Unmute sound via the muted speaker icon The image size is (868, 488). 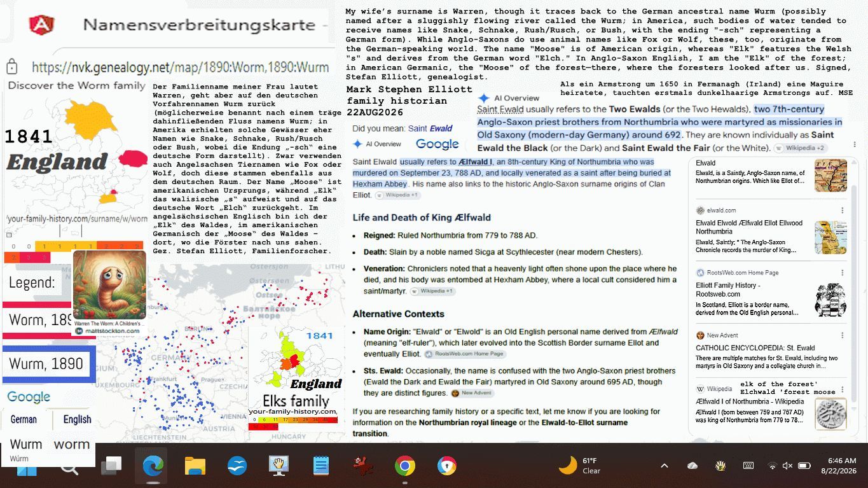tap(787, 466)
